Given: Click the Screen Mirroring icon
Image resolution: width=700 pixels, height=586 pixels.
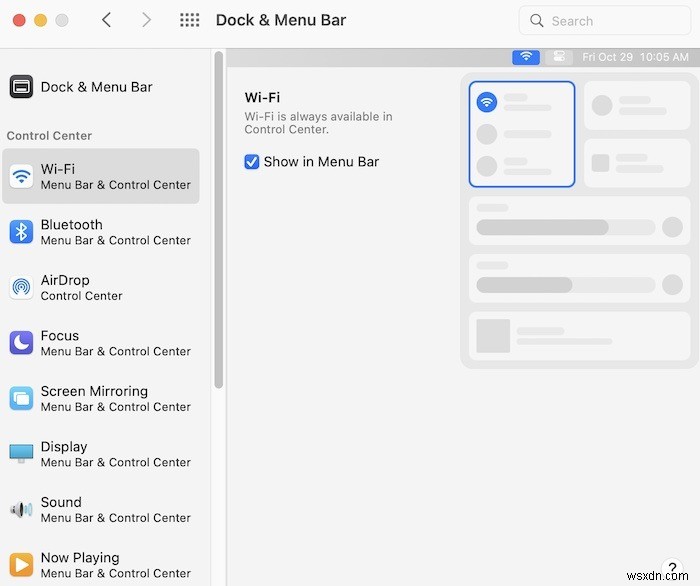Looking at the screenshot, I should pyautogui.click(x=21, y=398).
